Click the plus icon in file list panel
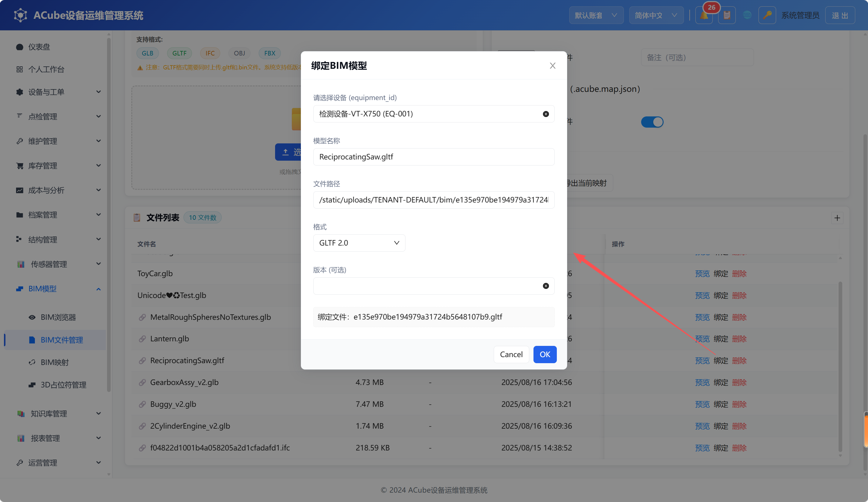Image resolution: width=868 pixels, height=502 pixels. click(837, 218)
